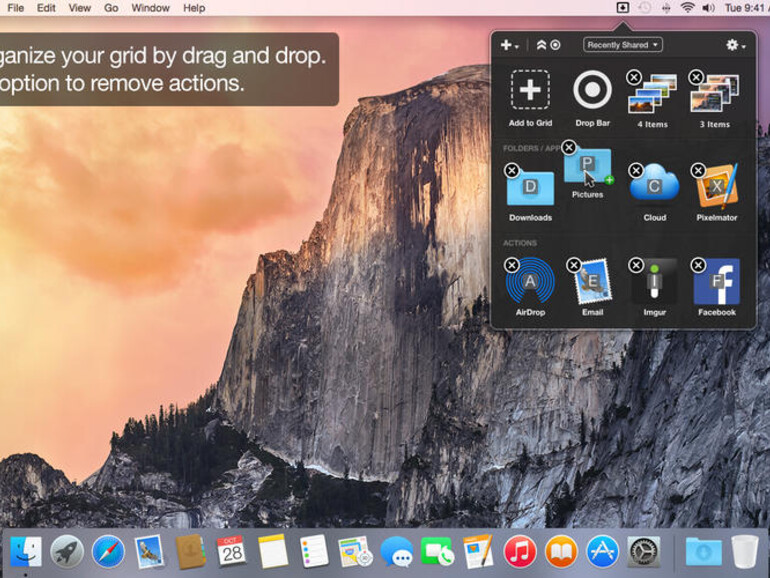The image size is (770, 578).
Task: Open the Trash in the Dock
Action: (744, 551)
